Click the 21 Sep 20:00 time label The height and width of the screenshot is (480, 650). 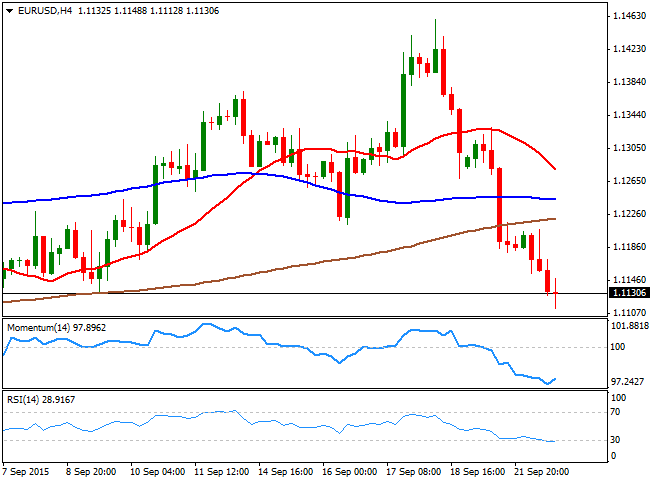coord(542,472)
